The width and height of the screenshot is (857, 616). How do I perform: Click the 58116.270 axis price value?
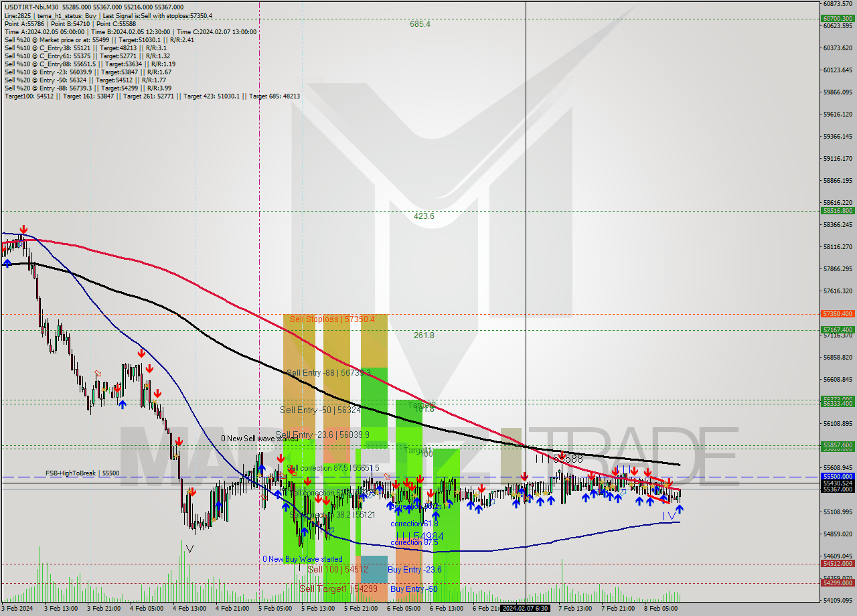click(x=838, y=247)
